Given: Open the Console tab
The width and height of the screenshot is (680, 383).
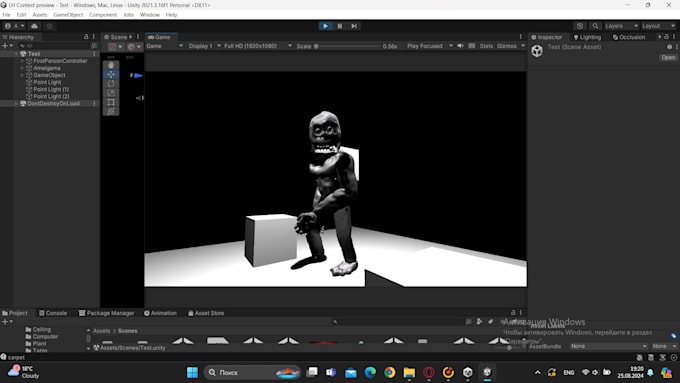Looking at the screenshot, I should coord(53,313).
